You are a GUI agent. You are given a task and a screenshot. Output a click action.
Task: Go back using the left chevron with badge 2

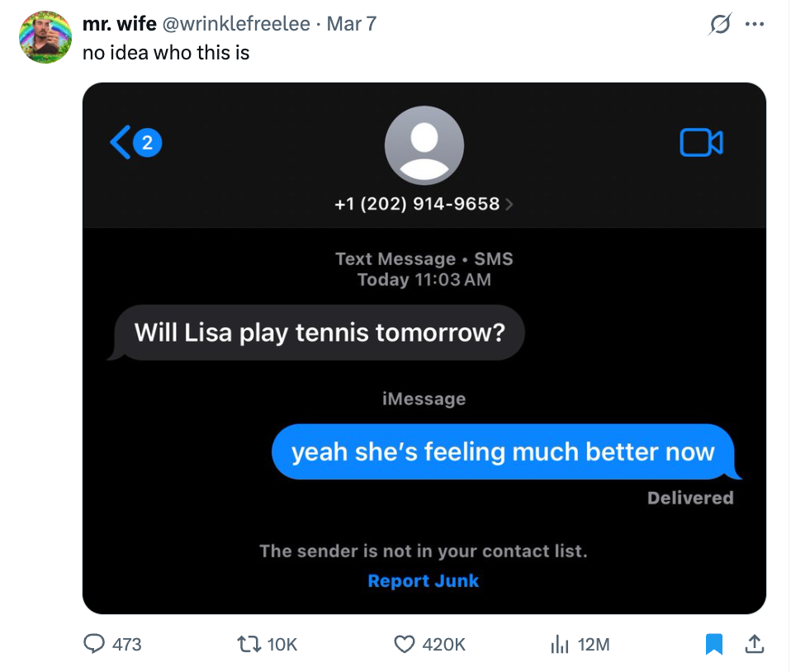(x=135, y=142)
